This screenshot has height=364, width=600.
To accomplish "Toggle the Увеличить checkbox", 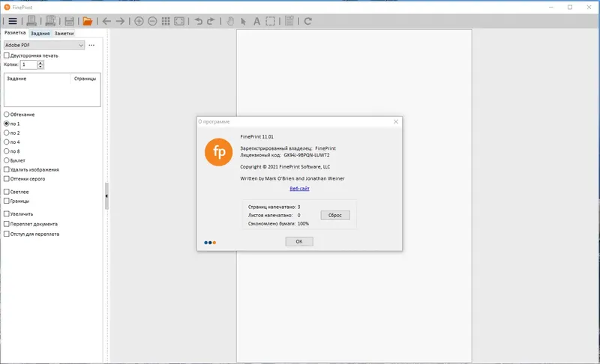I will point(7,214).
